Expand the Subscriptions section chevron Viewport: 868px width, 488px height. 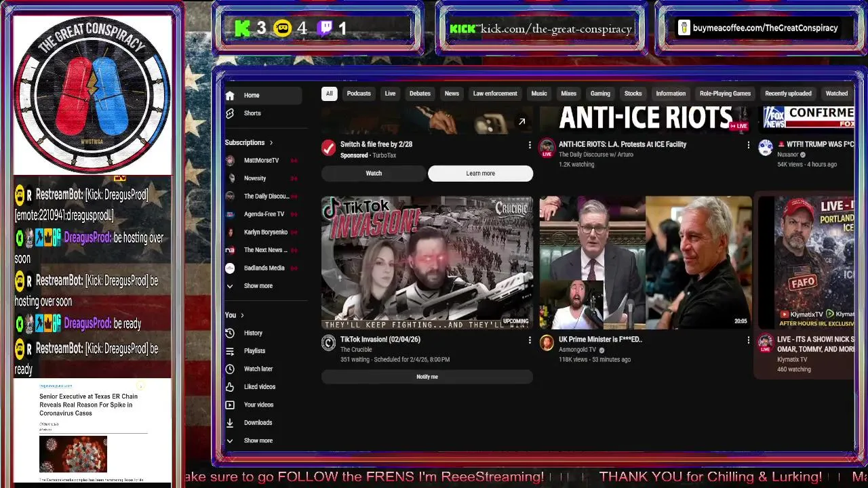point(271,143)
